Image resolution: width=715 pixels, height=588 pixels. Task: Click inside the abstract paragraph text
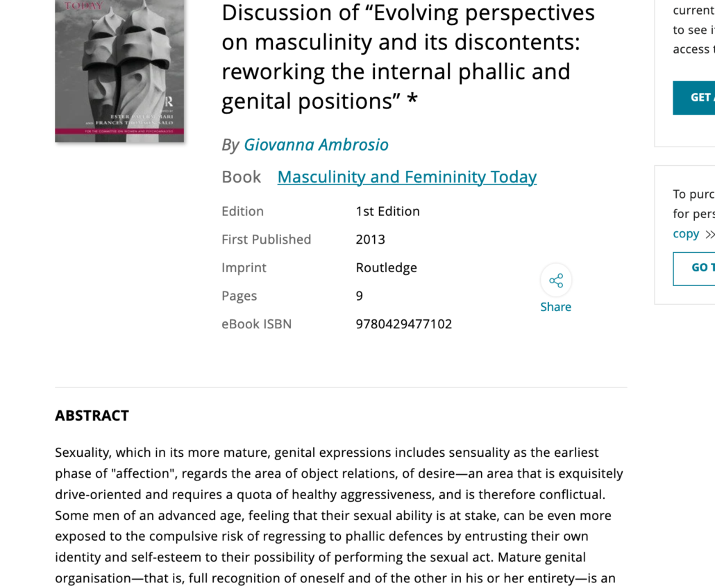[x=339, y=516]
